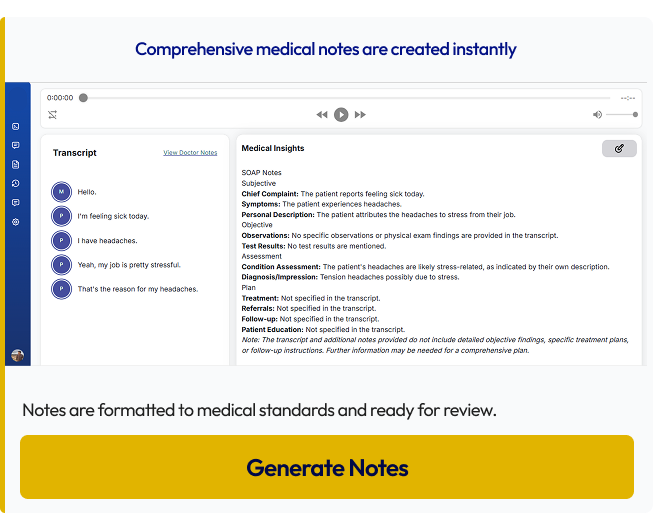Toggle the loop icon under the timestamp
Screen dimensions: 653x513
[x=52, y=115]
